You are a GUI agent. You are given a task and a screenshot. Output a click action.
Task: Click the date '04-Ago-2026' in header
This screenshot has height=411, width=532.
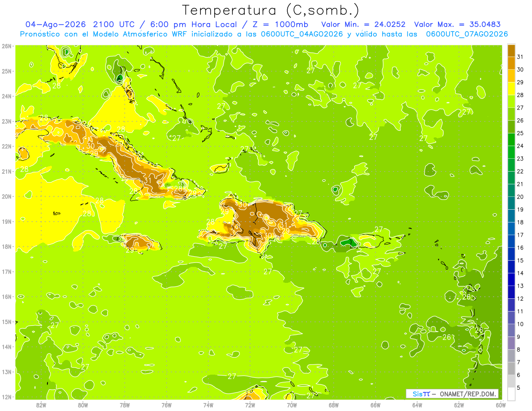point(55,24)
